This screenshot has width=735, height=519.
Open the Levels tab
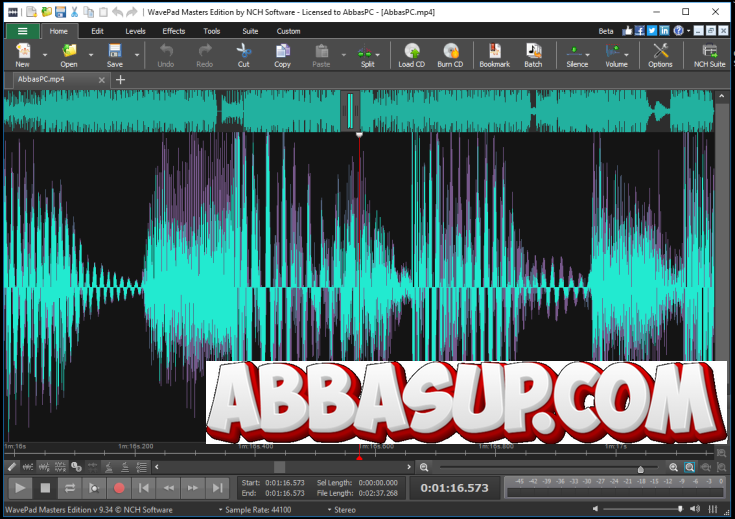tap(135, 31)
